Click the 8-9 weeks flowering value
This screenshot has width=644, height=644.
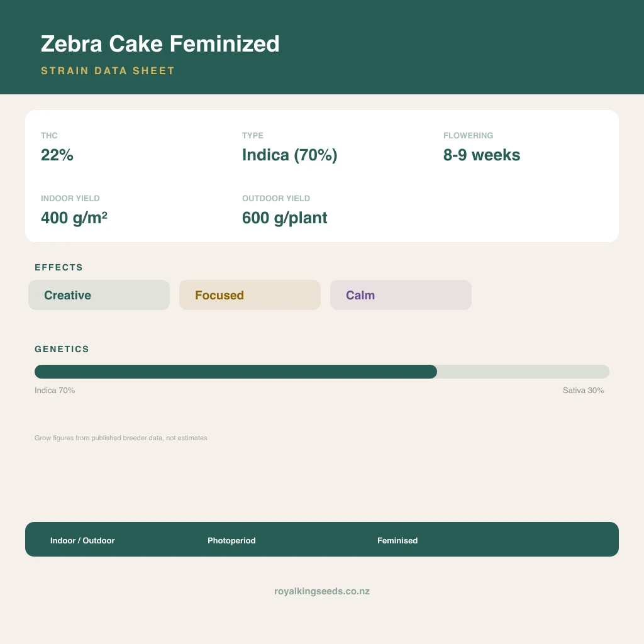point(482,155)
